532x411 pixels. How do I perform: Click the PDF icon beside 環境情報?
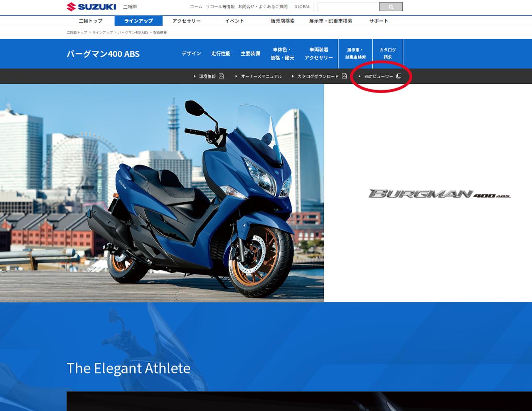(x=221, y=76)
